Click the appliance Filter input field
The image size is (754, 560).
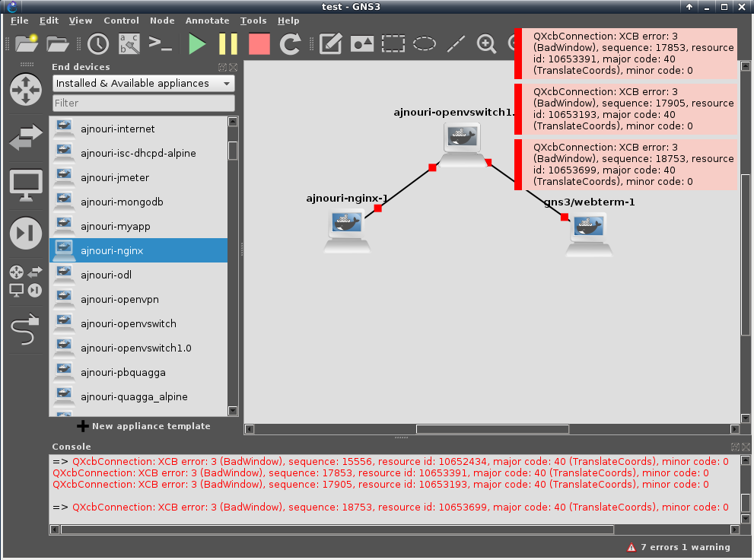click(143, 103)
